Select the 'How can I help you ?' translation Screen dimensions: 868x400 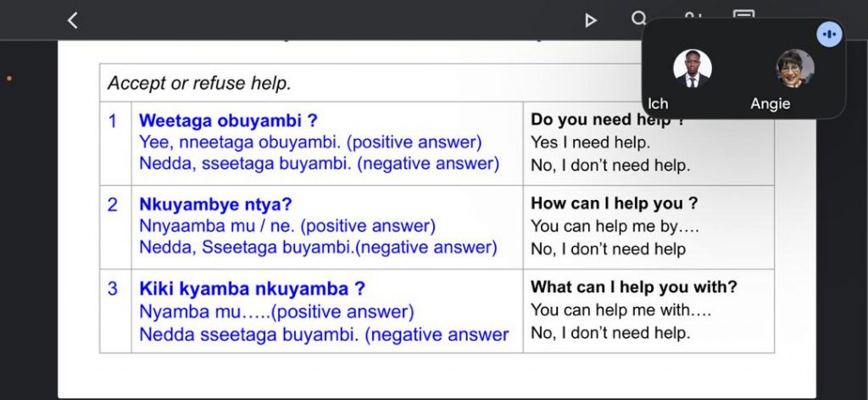[615, 203]
